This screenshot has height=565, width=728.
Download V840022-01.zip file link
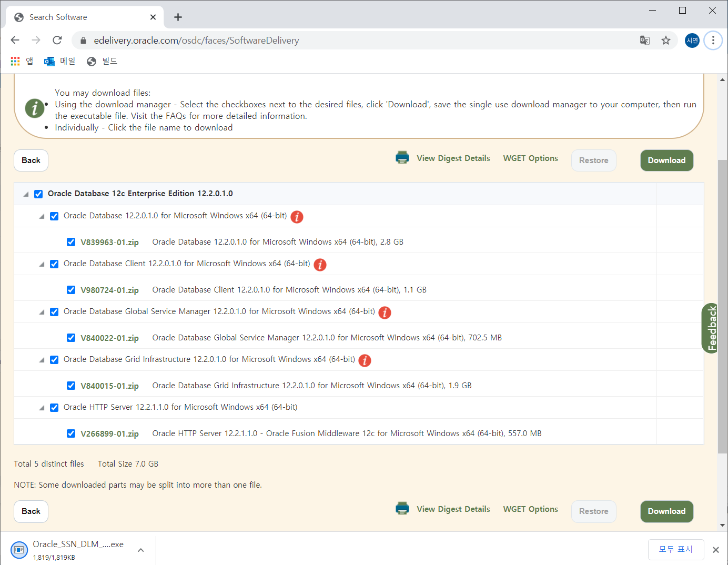(x=109, y=338)
